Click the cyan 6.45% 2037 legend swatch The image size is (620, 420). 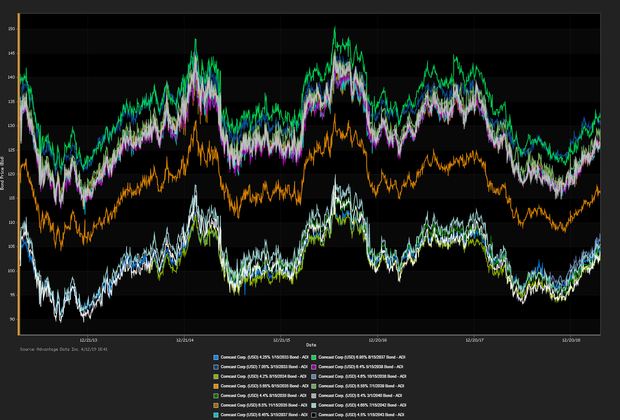(x=216, y=415)
